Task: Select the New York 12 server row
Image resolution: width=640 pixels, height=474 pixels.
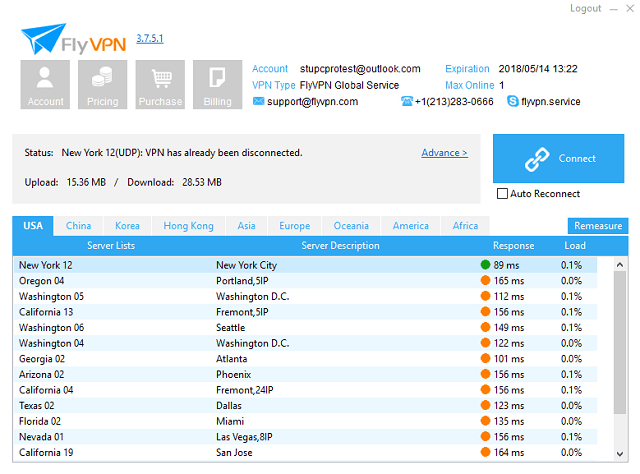Action: [305, 265]
